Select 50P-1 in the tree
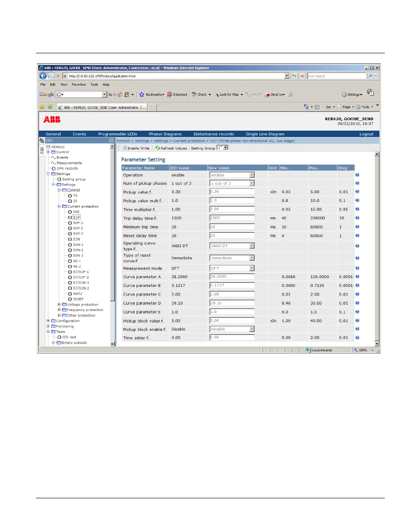 [78, 223]
